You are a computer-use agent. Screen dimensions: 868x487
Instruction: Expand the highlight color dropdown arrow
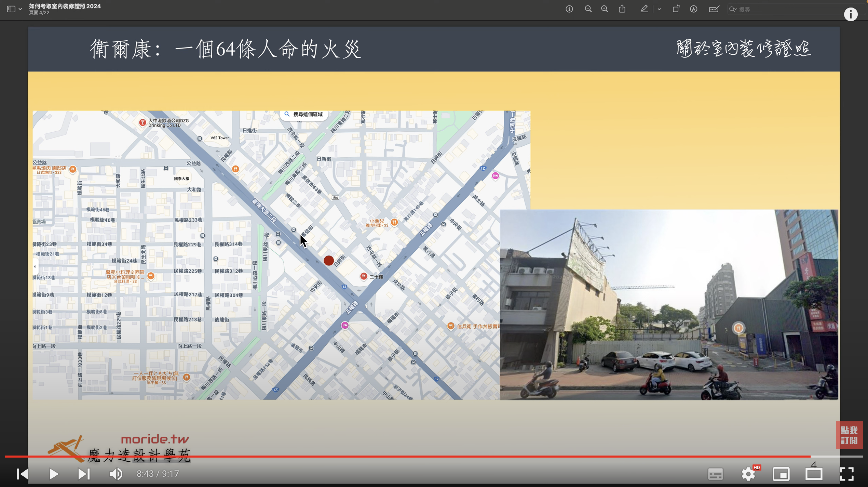click(x=659, y=9)
